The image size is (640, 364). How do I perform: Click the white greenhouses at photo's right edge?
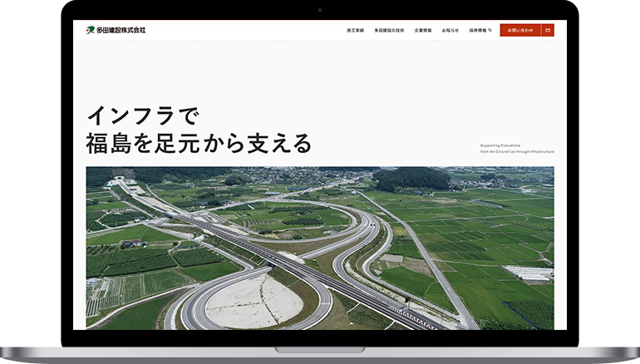pos(528,272)
